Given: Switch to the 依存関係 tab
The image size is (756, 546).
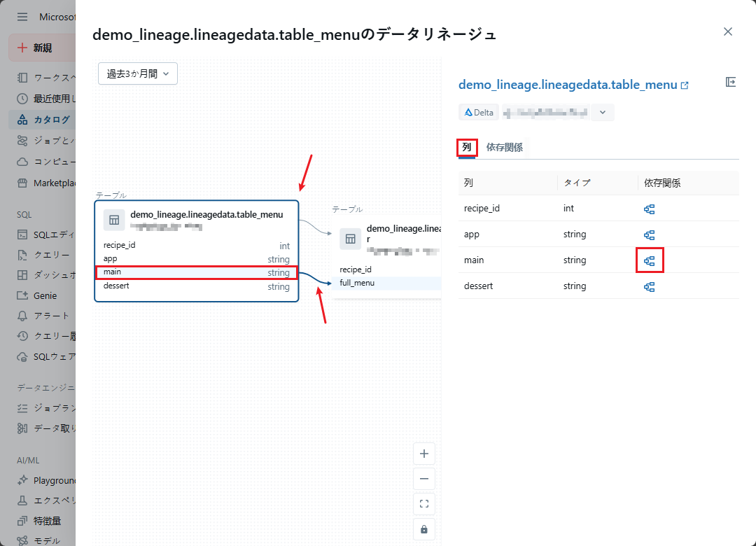Looking at the screenshot, I should 504,148.
